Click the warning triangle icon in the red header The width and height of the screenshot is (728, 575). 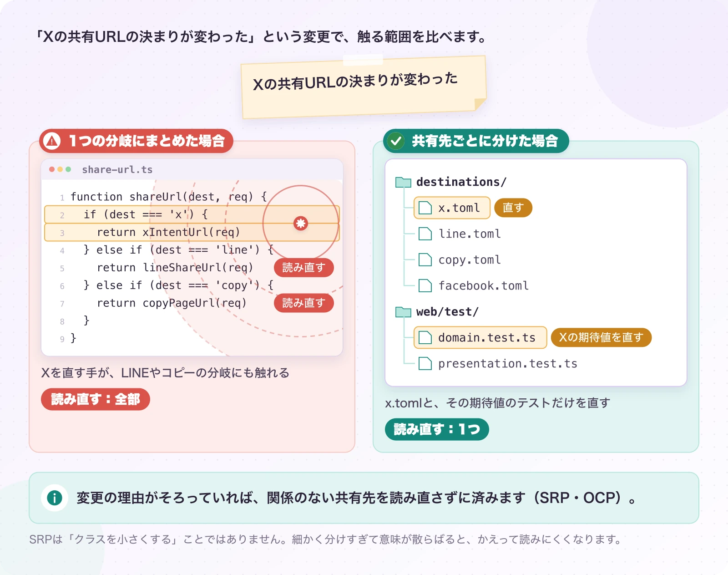[52, 141]
